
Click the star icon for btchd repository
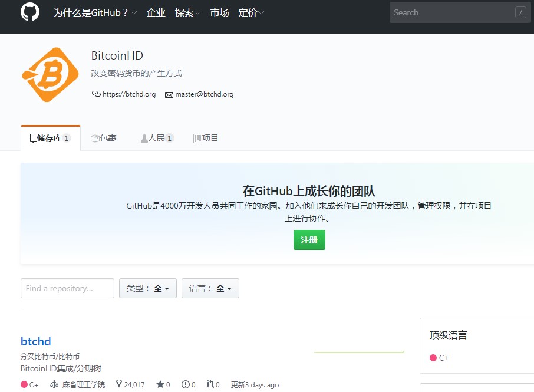[160, 384]
